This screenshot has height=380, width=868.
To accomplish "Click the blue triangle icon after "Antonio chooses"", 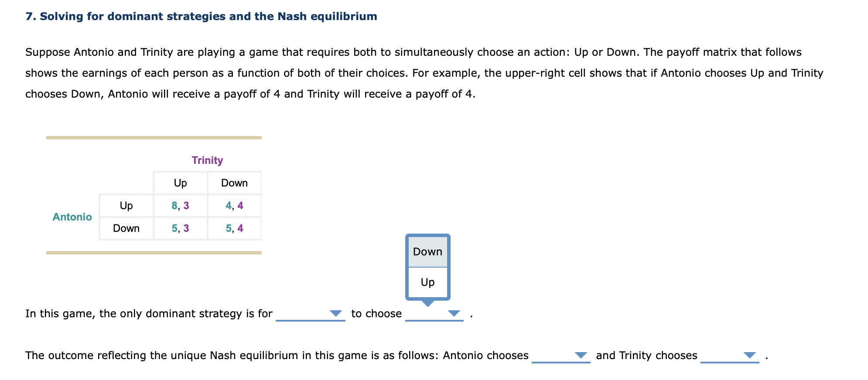I will 580,355.
